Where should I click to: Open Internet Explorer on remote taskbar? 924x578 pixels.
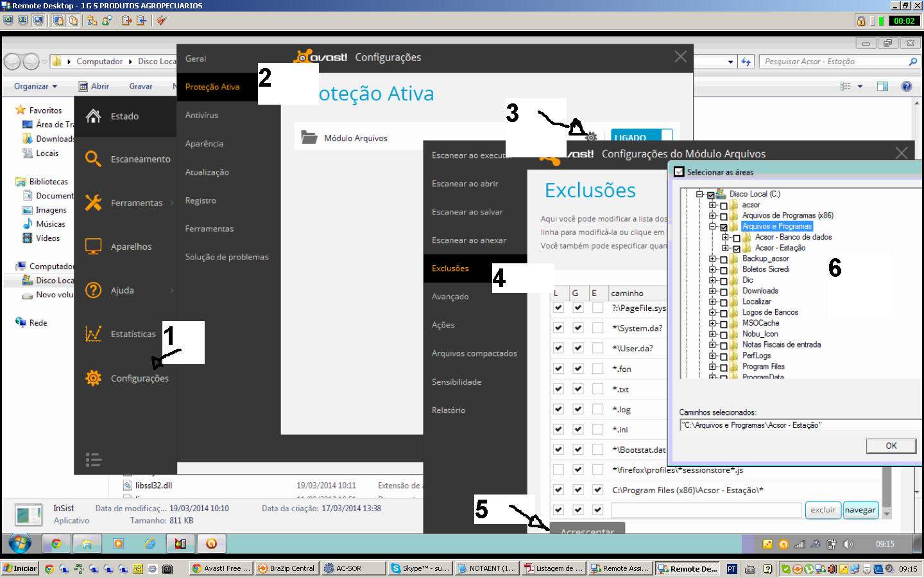point(150,544)
